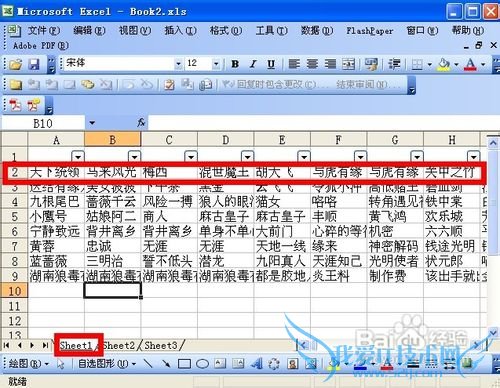The width and height of the screenshot is (500, 388).
Task: Click the Fill Color paint bucket icon
Action: click(x=444, y=64)
